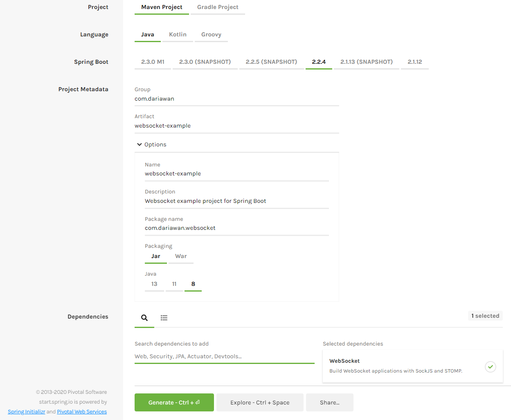Choose Groovy as the language
Screen dimensions: 511x420
point(211,34)
